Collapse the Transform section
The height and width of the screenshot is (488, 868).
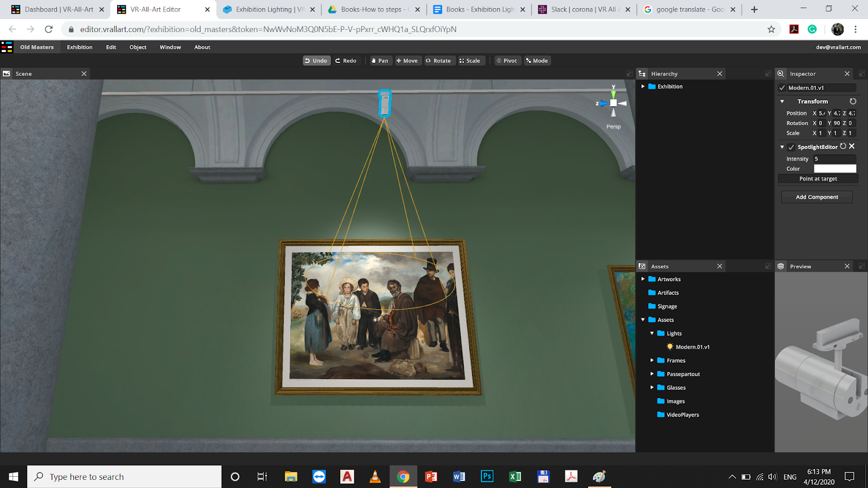[x=782, y=101]
